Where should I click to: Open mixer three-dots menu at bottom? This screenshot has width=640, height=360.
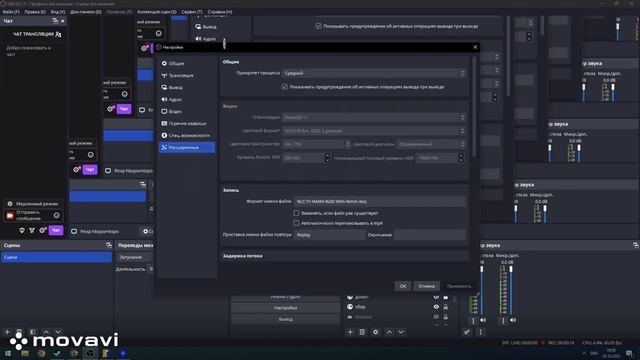coord(480,332)
